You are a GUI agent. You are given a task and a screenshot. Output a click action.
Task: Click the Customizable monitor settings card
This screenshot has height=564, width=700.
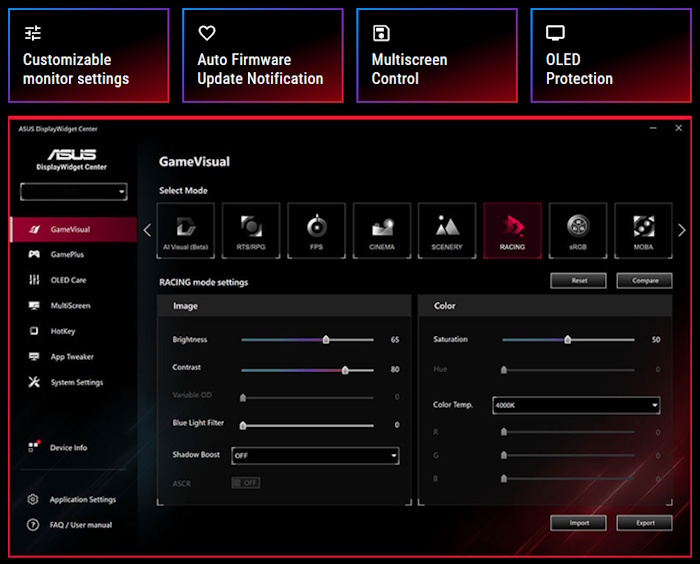click(x=89, y=56)
